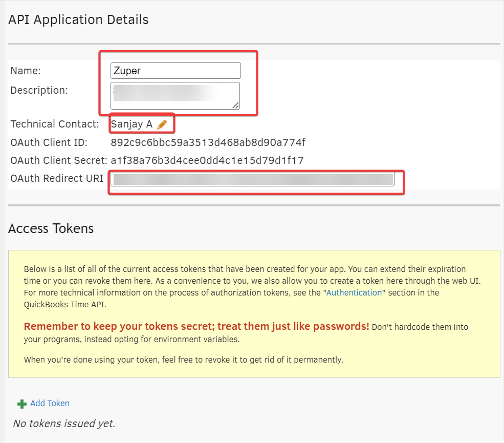Click the 'Name:' field label
The image size is (504, 443).
click(x=26, y=71)
